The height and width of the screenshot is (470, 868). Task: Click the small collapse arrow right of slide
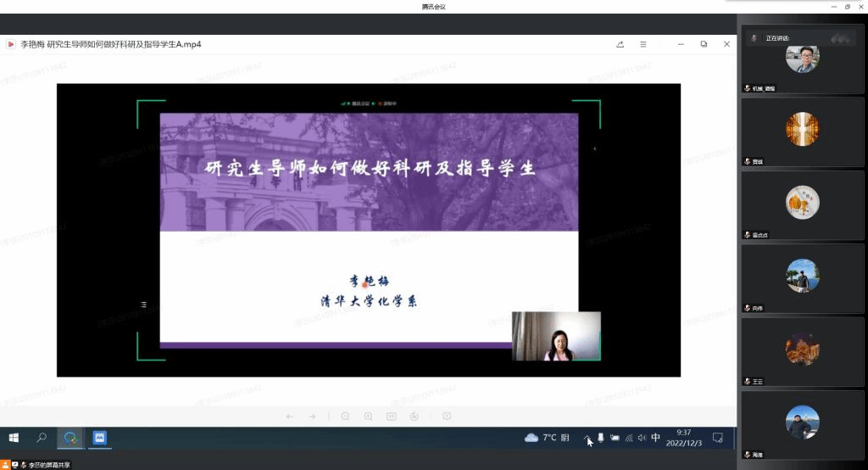(x=594, y=148)
